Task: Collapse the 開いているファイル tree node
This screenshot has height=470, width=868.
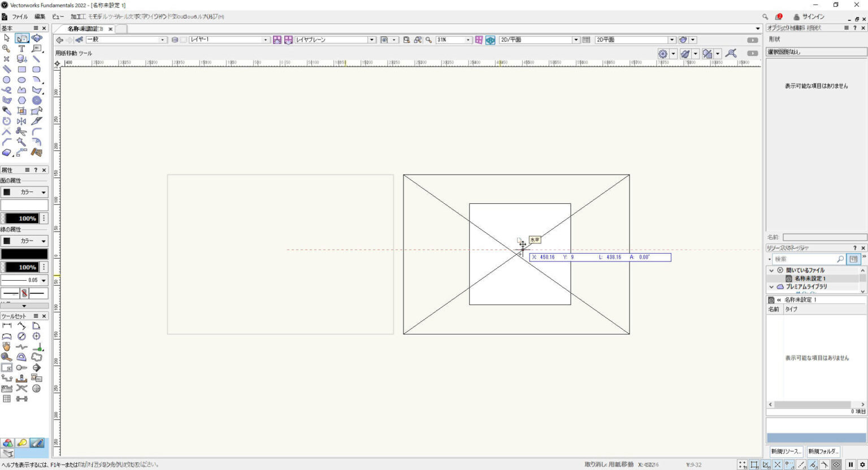Action: [771, 271]
